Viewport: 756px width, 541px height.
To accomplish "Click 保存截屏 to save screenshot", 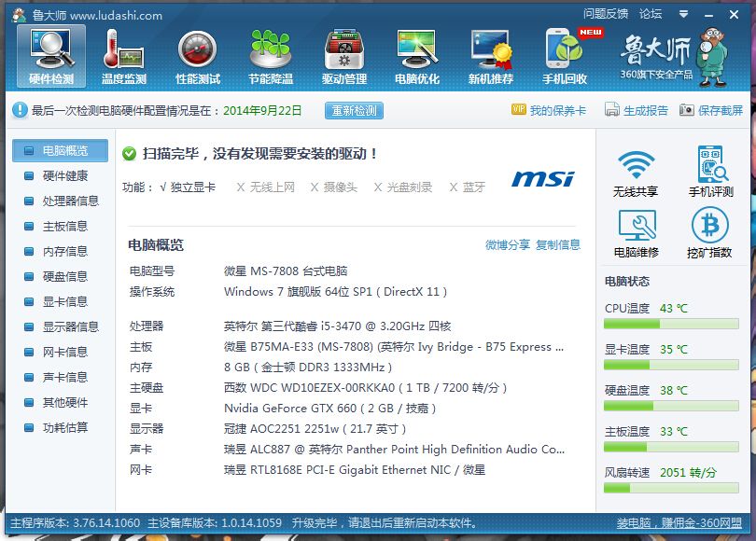I will tap(711, 110).
